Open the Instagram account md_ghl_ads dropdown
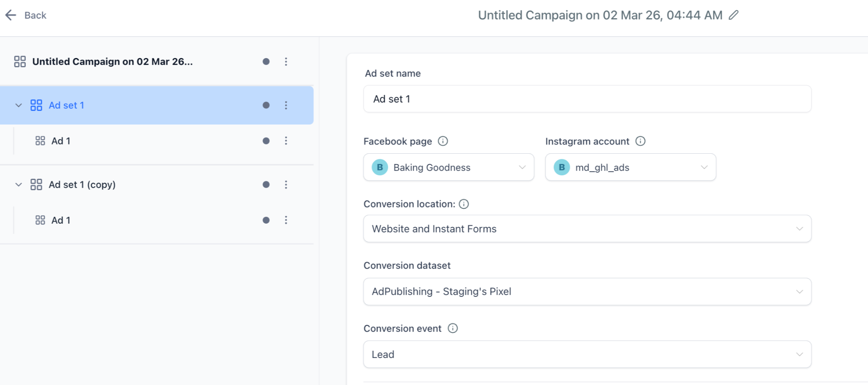This screenshot has height=385, width=868. (x=630, y=167)
